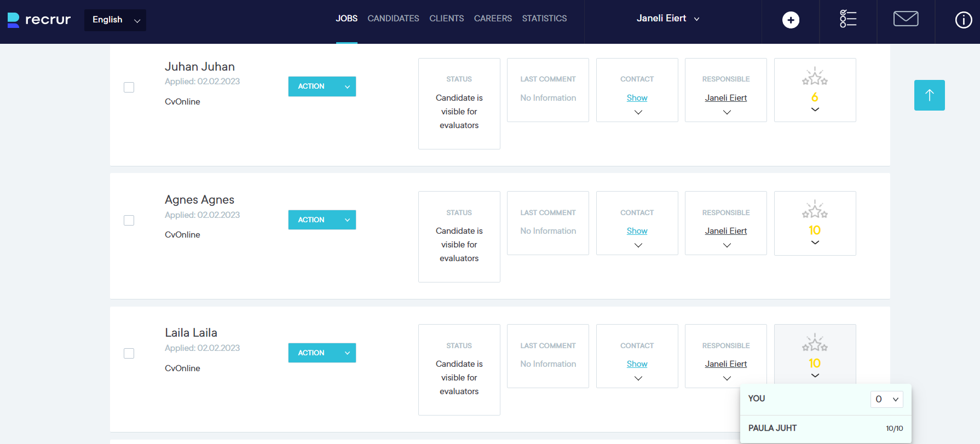
Task: Click the scroll-to-top arrow button
Action: pyautogui.click(x=929, y=95)
